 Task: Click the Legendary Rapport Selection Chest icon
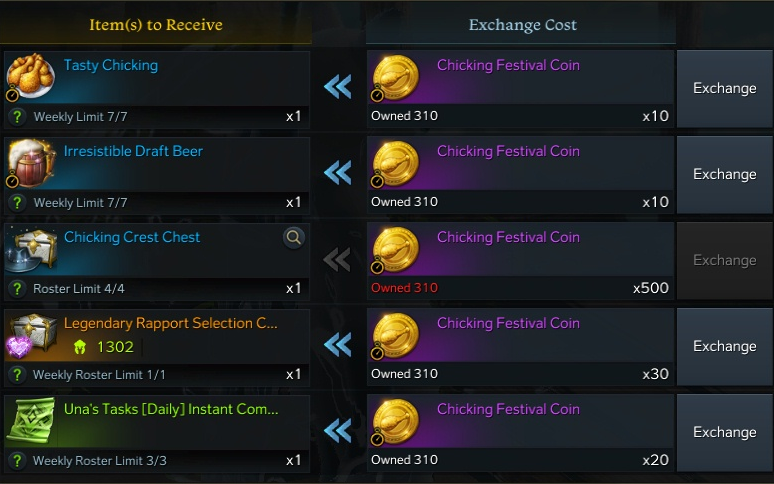click(x=30, y=335)
